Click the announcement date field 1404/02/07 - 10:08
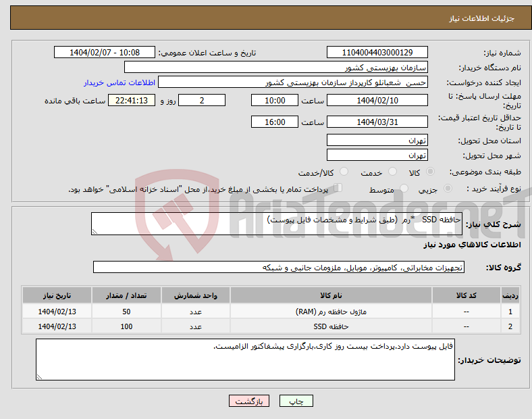The height and width of the screenshot is (419, 532). [105, 52]
